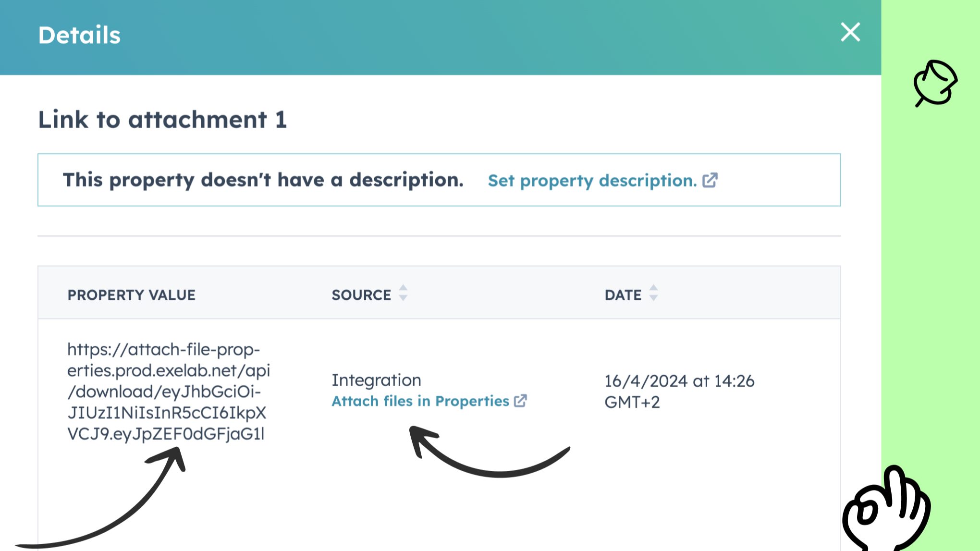The image size is (980, 551).
Task: Click the SOURCE column header
Action: tap(361, 295)
